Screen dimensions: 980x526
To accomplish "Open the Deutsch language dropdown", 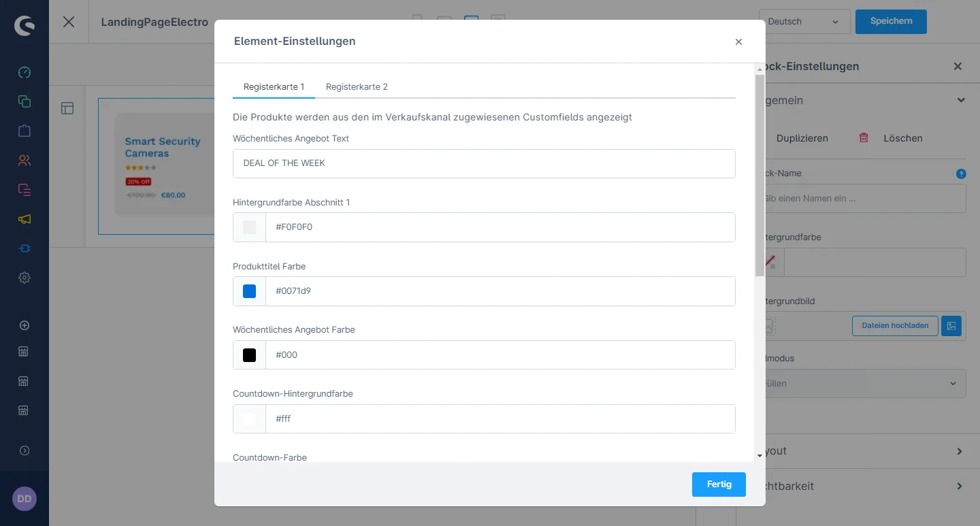I will 805,22.
